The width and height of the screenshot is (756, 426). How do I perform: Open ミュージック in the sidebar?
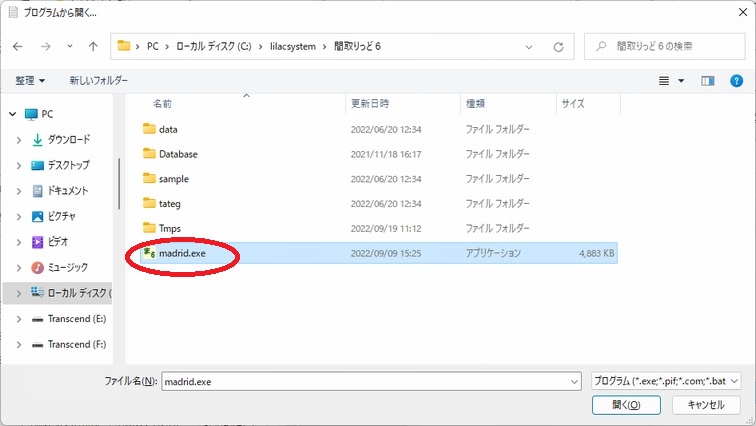coord(67,267)
